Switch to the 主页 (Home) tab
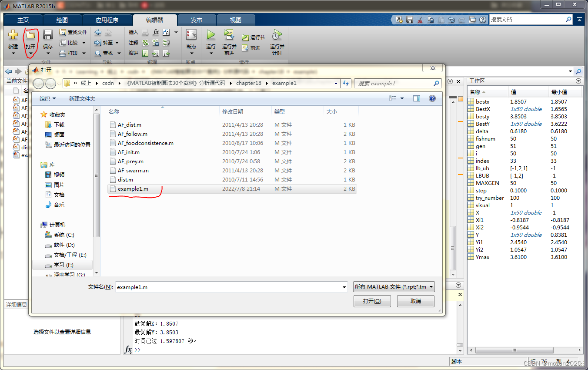 pos(23,20)
